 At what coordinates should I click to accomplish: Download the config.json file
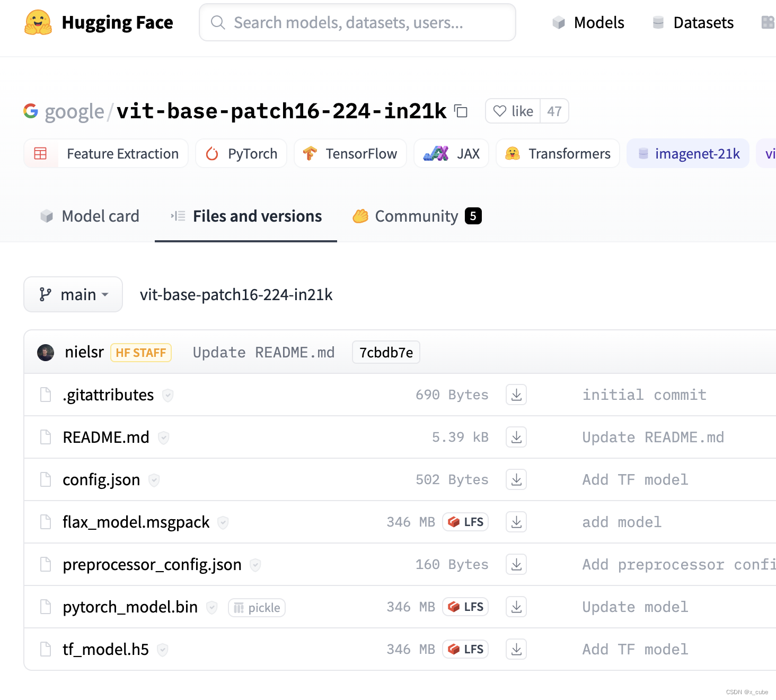coord(516,479)
